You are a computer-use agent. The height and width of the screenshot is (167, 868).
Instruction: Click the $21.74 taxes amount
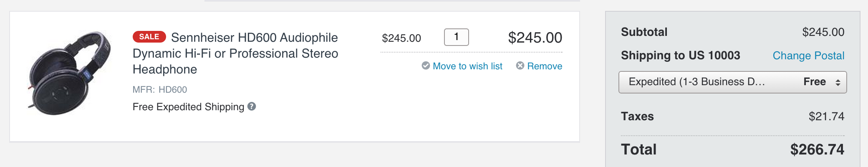(x=826, y=116)
